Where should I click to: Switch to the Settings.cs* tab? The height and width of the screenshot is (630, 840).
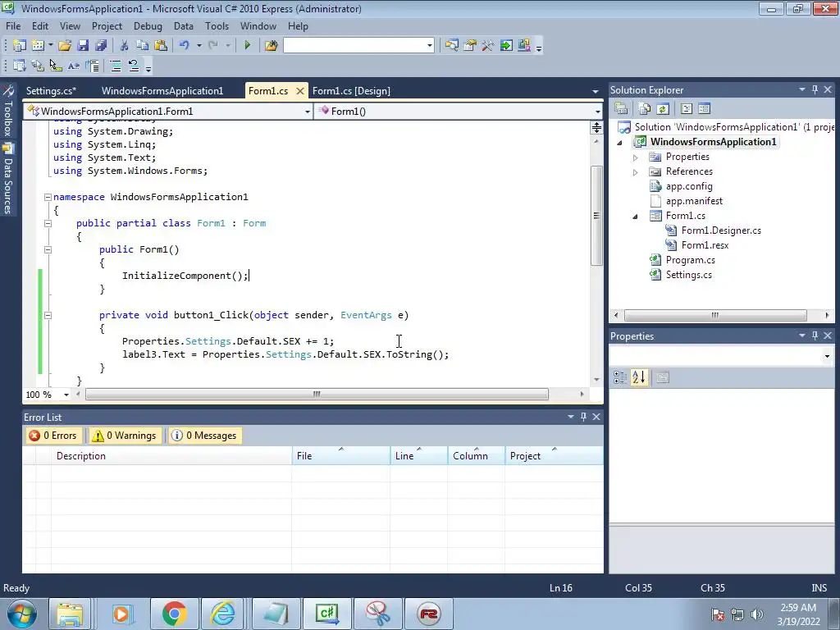(x=51, y=90)
